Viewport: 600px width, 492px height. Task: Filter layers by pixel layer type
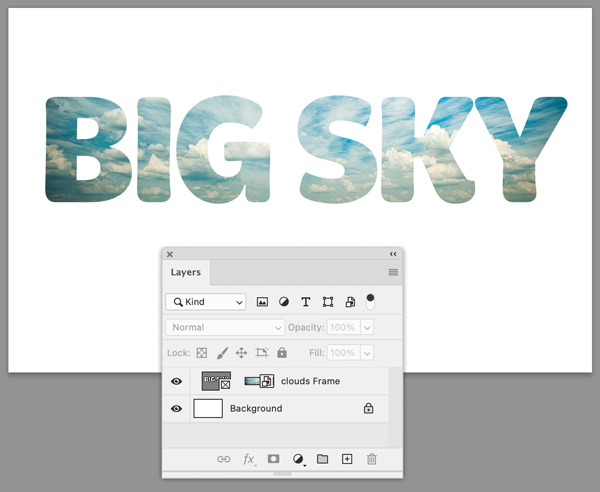[263, 302]
